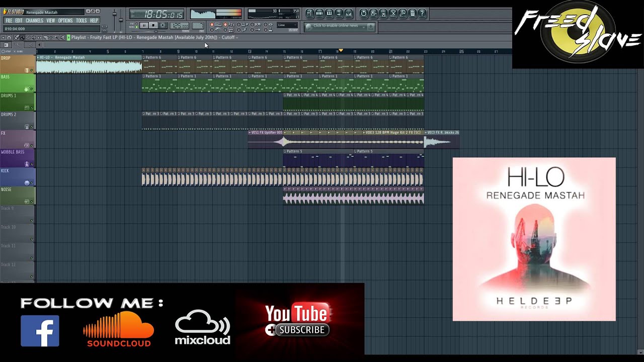Open the HELP menu
Viewport: 644px width, 362px height.
94,21
